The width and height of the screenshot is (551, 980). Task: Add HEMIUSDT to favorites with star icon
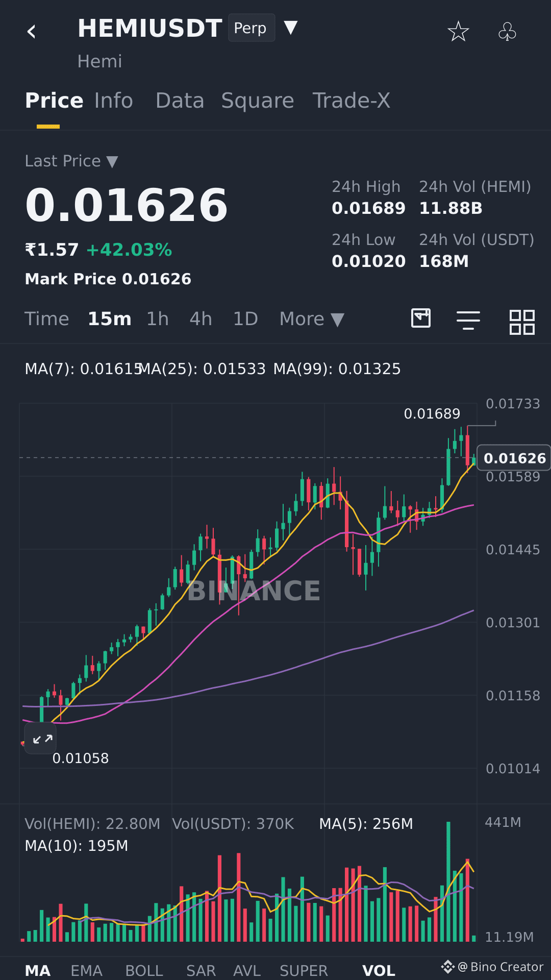458,32
